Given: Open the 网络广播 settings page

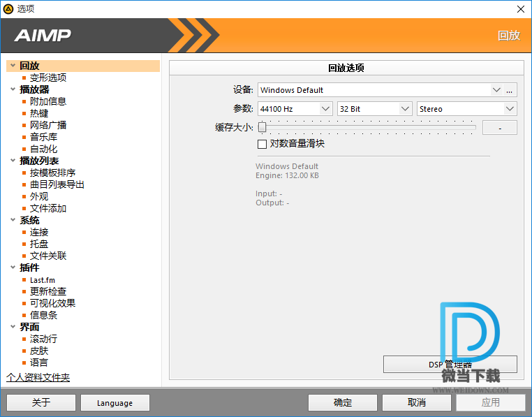Looking at the screenshot, I should [x=48, y=125].
